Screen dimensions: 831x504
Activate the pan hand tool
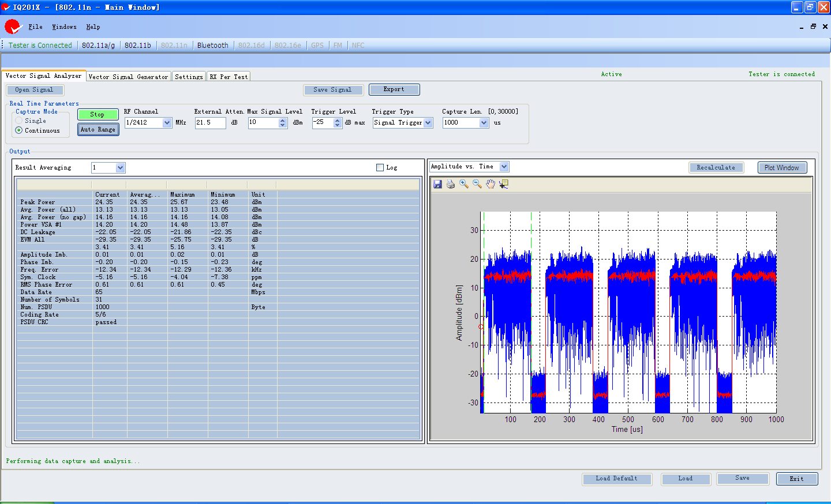[x=491, y=184]
